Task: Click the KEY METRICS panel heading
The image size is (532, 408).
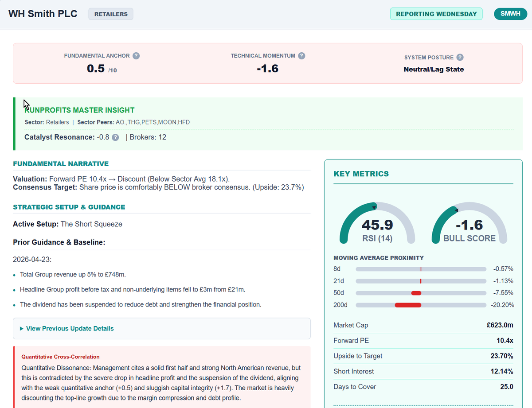Action: tap(361, 174)
